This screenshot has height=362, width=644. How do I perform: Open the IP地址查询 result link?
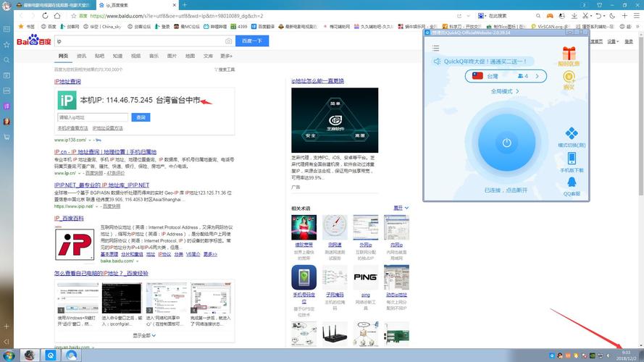[x=67, y=81]
